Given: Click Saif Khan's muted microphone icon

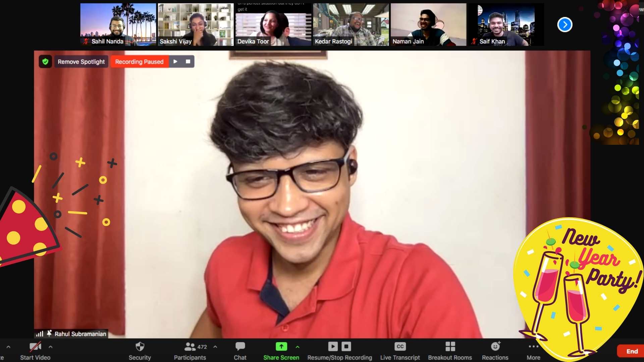Looking at the screenshot, I should point(474,42).
